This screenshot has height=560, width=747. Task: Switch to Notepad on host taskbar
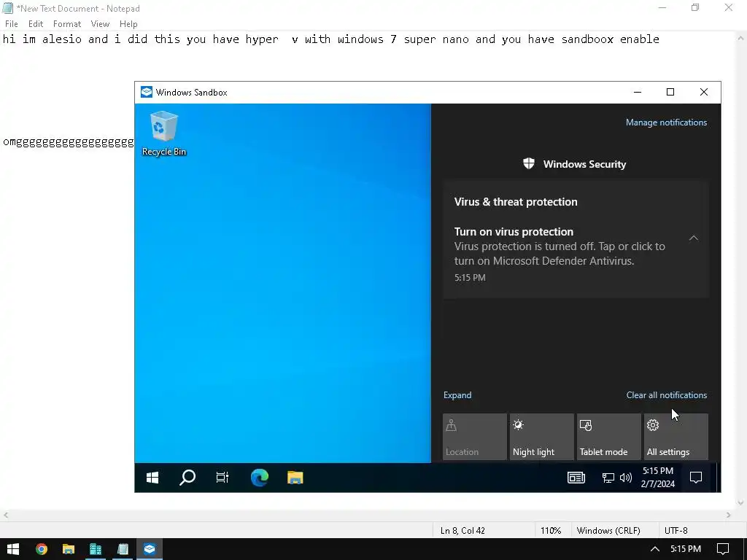(x=123, y=549)
